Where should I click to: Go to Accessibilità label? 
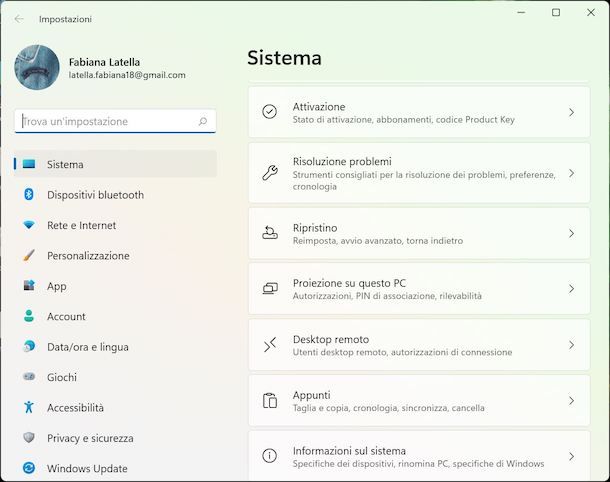click(x=75, y=408)
